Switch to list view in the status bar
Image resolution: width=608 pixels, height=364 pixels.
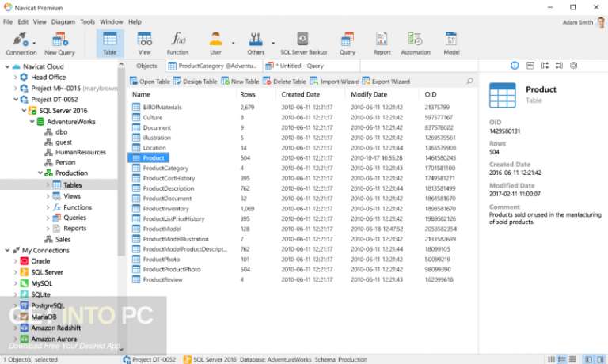click(561, 359)
